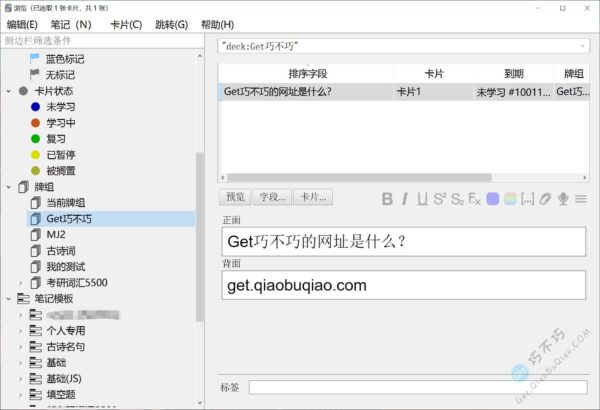Click the 标签 input field

pyautogui.click(x=416, y=387)
